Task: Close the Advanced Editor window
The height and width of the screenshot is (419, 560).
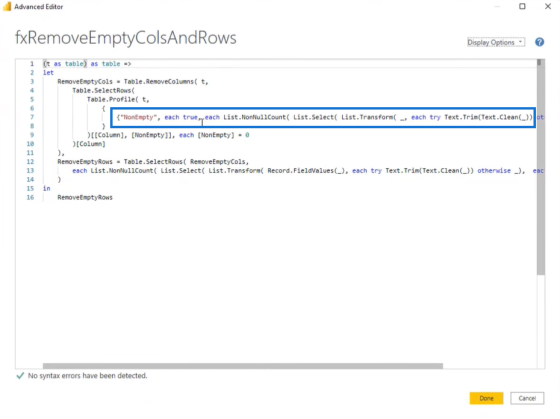Action: [x=548, y=6]
